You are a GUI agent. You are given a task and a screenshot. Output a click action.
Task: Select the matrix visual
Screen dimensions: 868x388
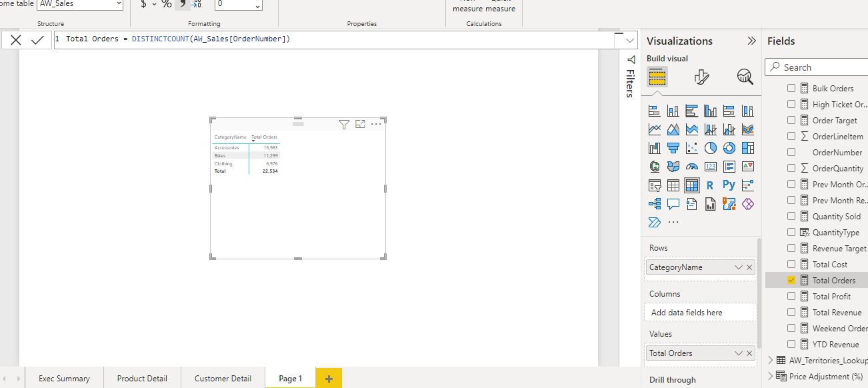[x=692, y=185]
